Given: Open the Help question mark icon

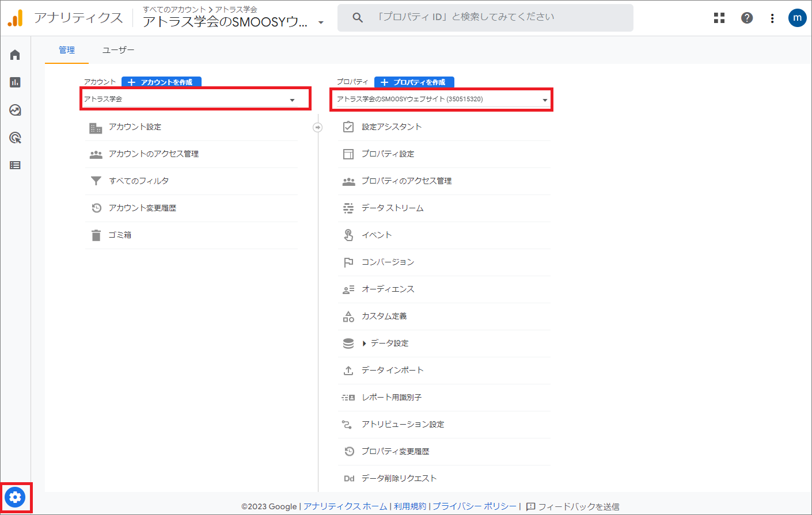Looking at the screenshot, I should click(x=747, y=18).
